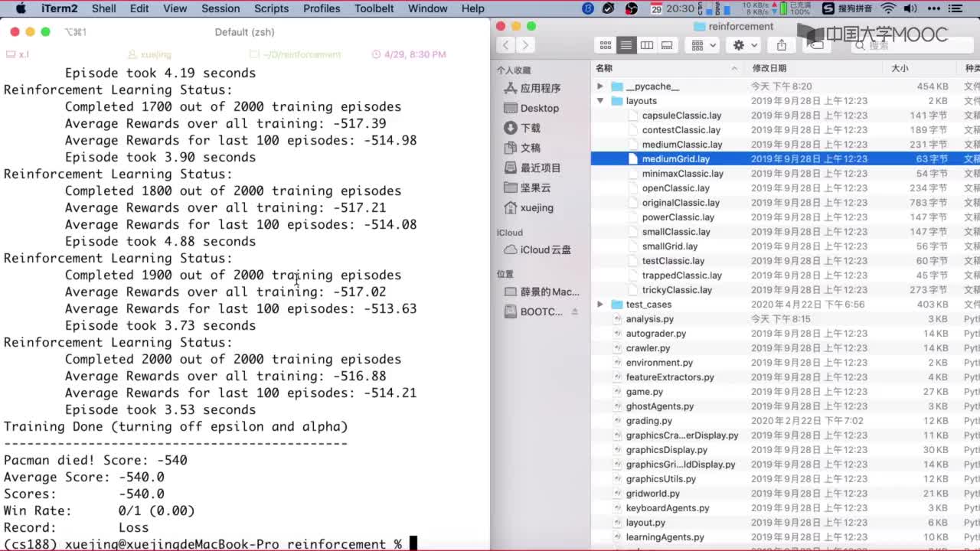Switch Finder to icon view

pyautogui.click(x=606, y=45)
